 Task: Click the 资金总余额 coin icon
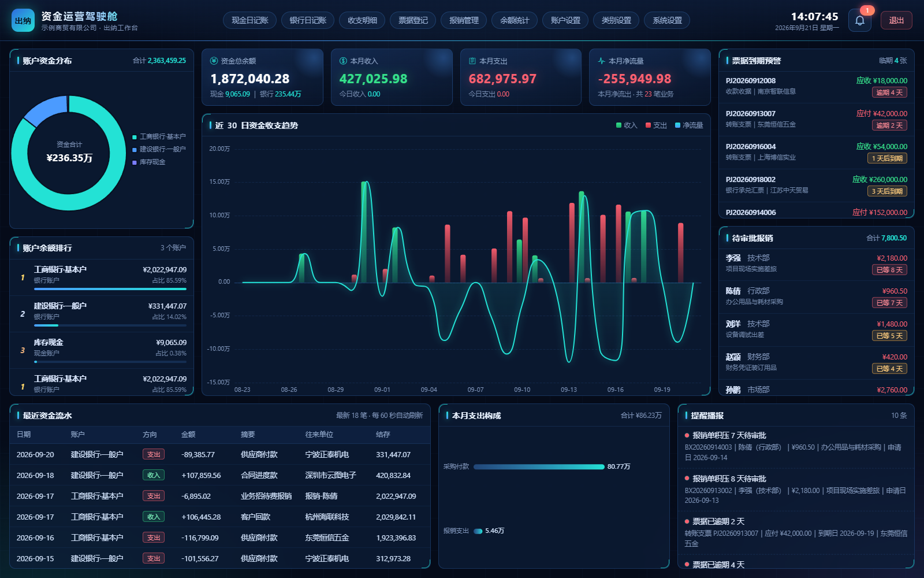(214, 61)
